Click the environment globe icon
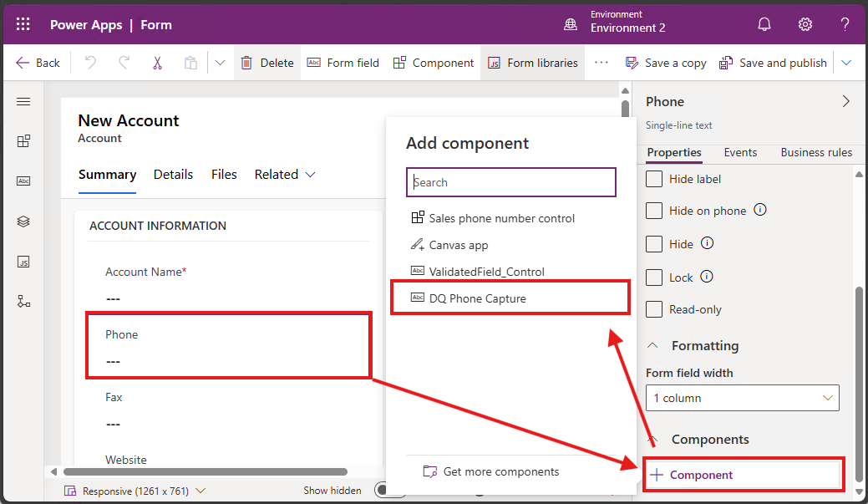Screen dimensions: 868x504 (x=571, y=24)
